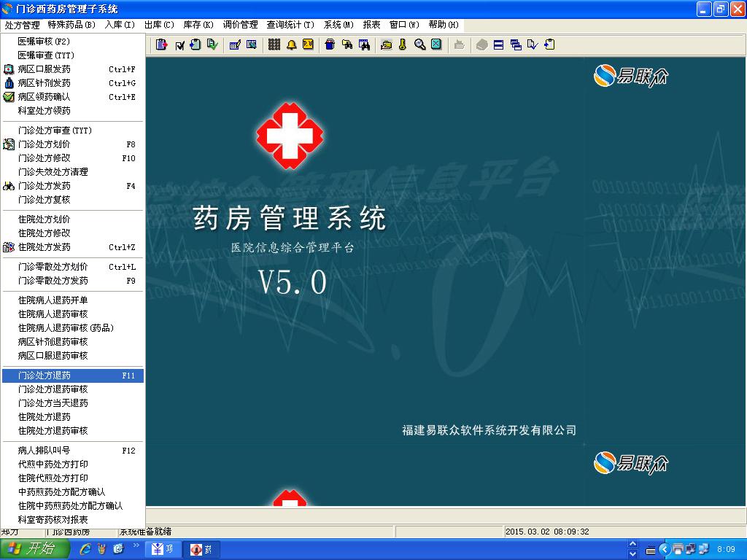Screen dimensions: 747x560
Task: Select 住院处方划价 menu entry
Action: click(73, 219)
